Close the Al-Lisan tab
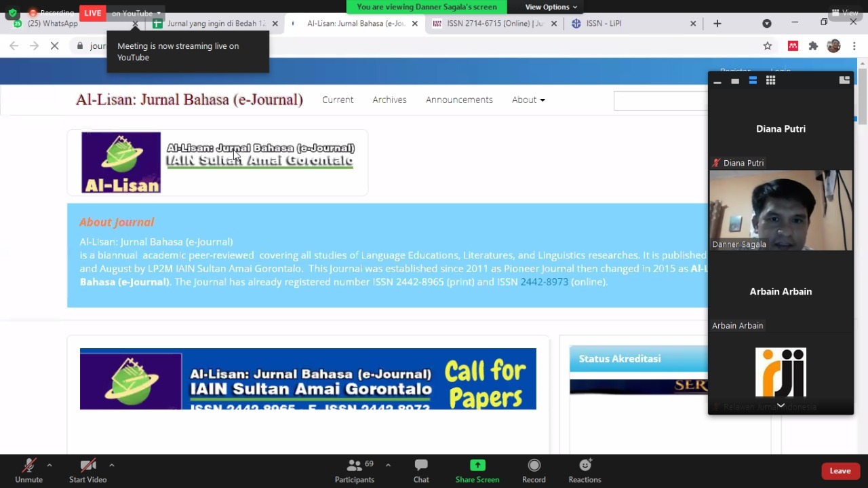Screen dimensions: 868x488 (x=415, y=24)
